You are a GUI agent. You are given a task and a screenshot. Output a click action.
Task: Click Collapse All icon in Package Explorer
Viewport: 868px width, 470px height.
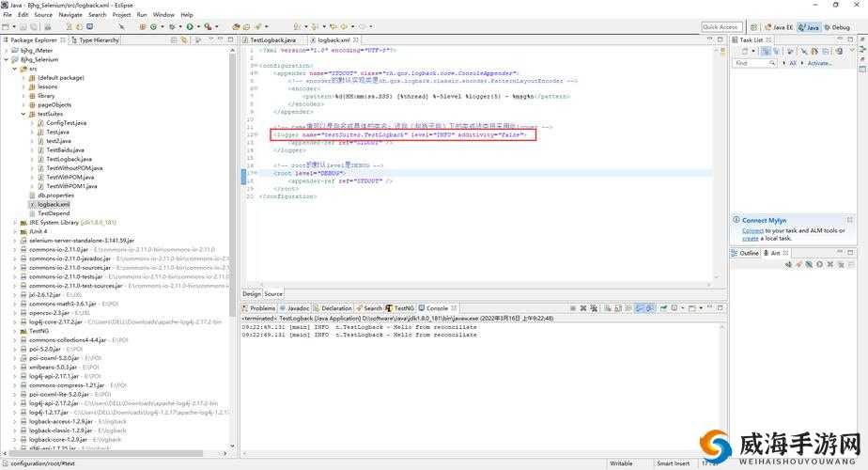pos(175,39)
